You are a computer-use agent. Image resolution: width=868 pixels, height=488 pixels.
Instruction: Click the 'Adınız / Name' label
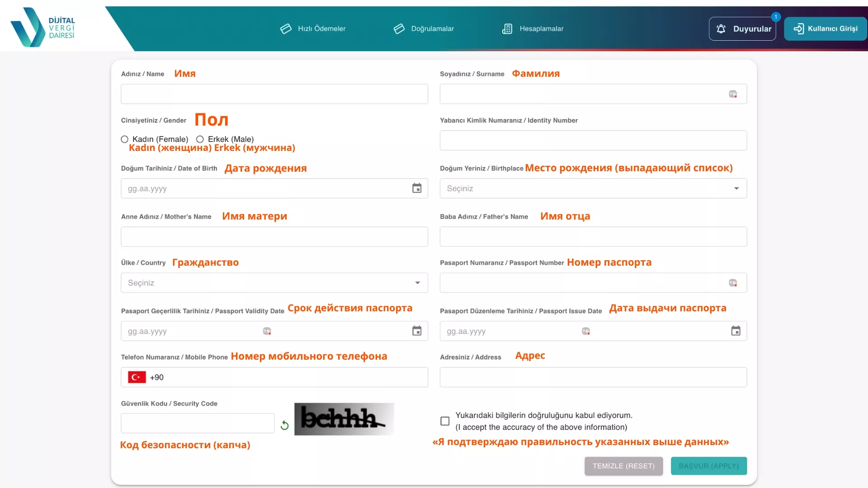[142, 74]
